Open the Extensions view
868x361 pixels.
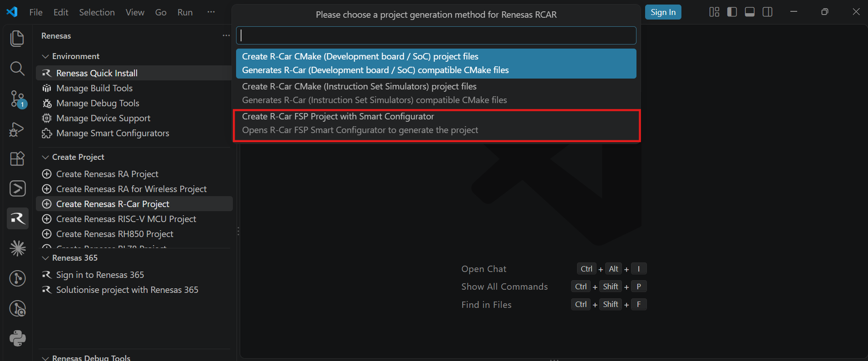click(17, 158)
